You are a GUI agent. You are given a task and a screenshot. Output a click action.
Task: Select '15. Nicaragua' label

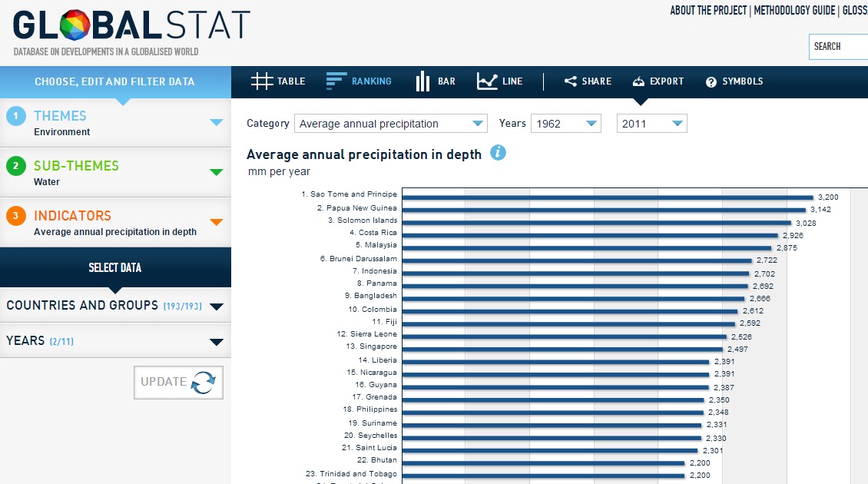tap(372, 372)
